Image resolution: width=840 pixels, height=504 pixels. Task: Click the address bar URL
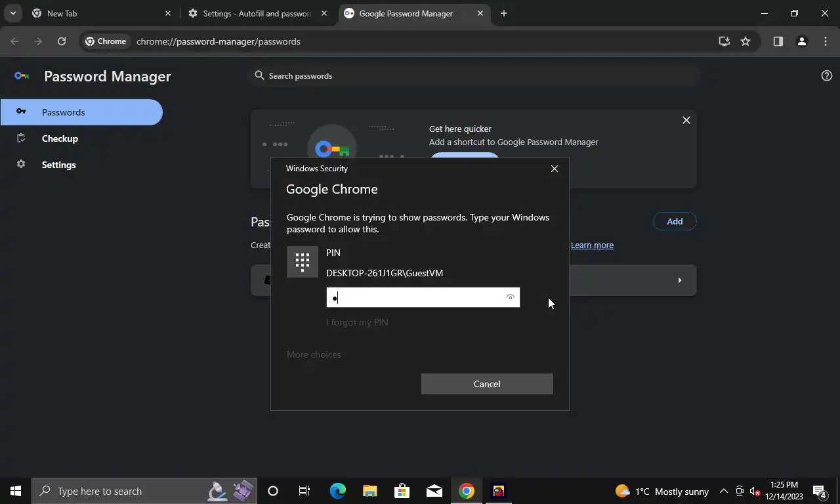coord(219,41)
